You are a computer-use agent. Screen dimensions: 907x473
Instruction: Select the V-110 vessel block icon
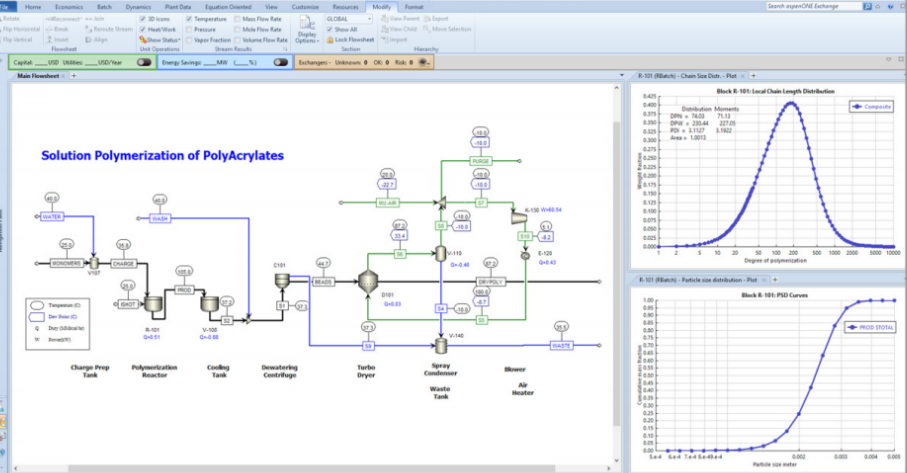tap(441, 253)
